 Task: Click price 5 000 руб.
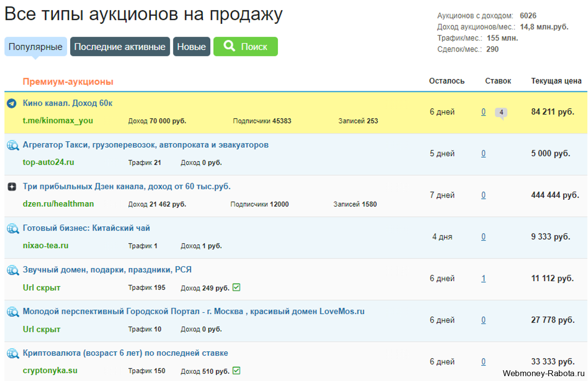tap(551, 153)
